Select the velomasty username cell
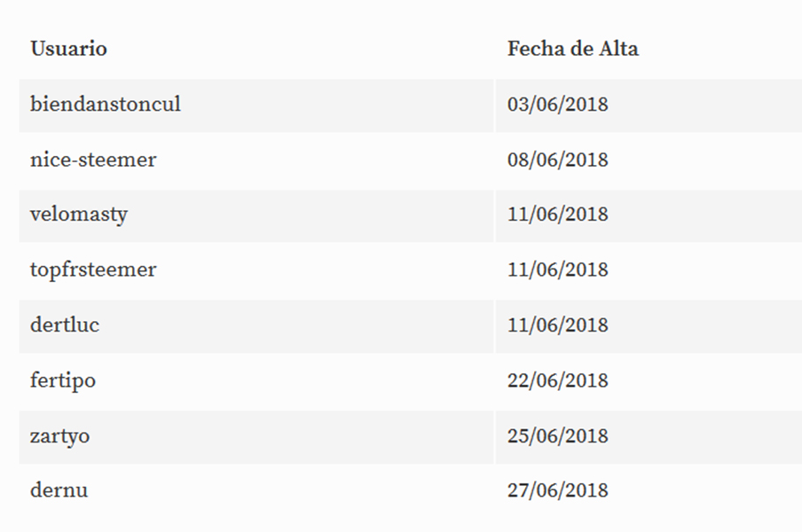802x532 pixels. [79, 215]
